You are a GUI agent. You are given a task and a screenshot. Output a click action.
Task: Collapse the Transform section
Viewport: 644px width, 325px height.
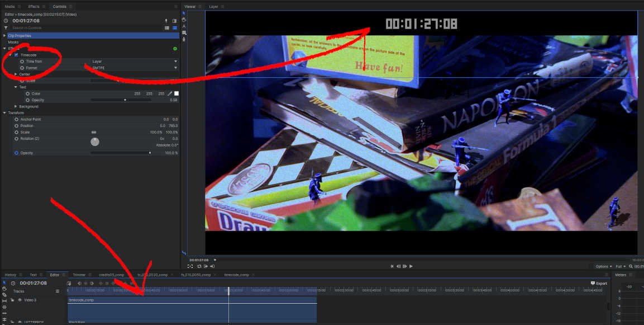click(4, 113)
